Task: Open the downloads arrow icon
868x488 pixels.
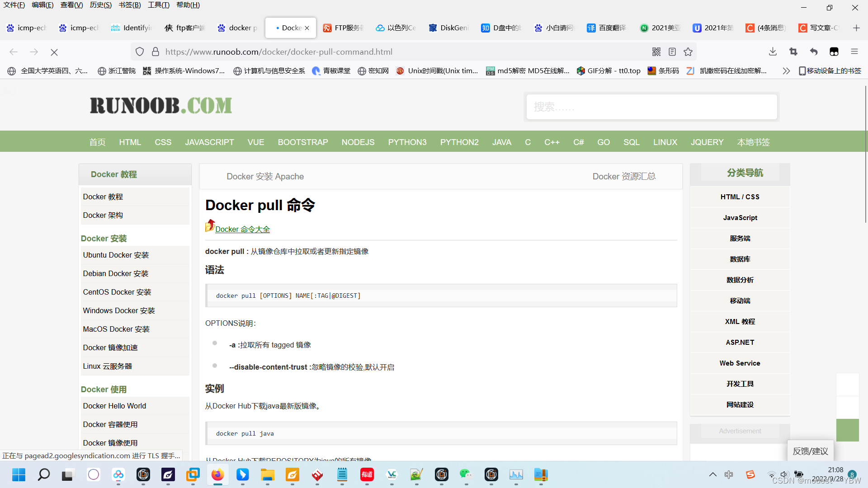Action: [x=773, y=52]
